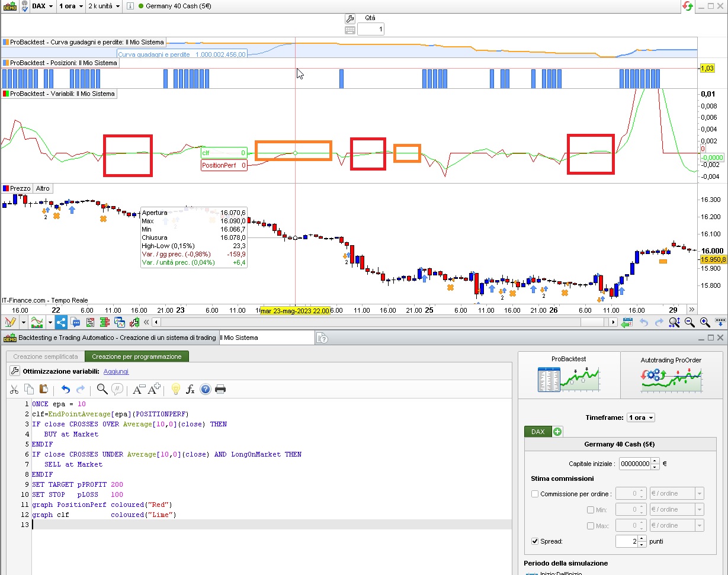Open Commissione per ordine unit dropdown

point(676,494)
